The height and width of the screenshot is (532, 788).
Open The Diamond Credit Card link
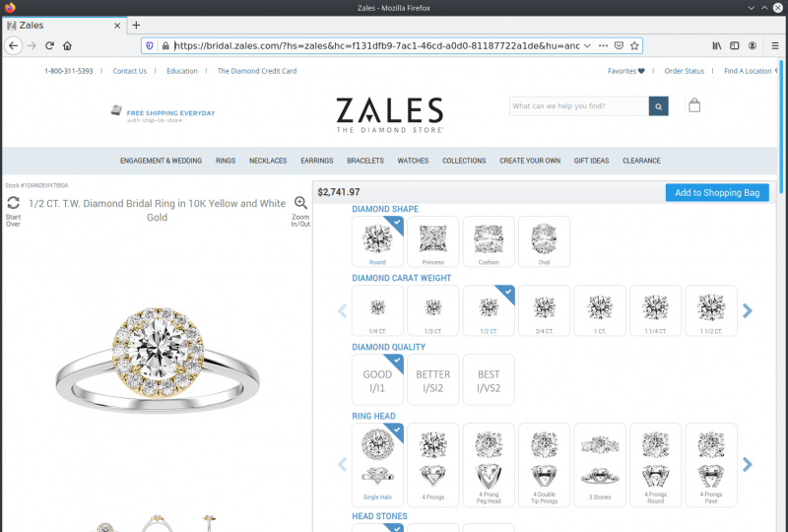(x=257, y=71)
